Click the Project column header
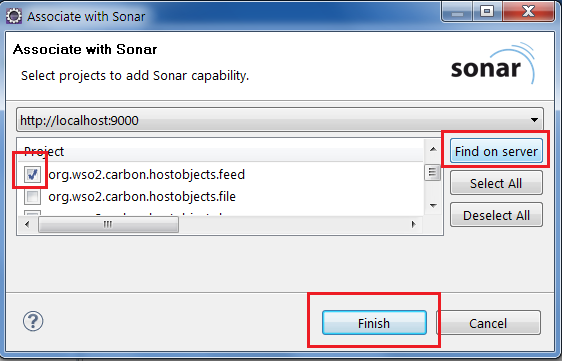Viewport: 562px width, 361px height. click(220, 151)
